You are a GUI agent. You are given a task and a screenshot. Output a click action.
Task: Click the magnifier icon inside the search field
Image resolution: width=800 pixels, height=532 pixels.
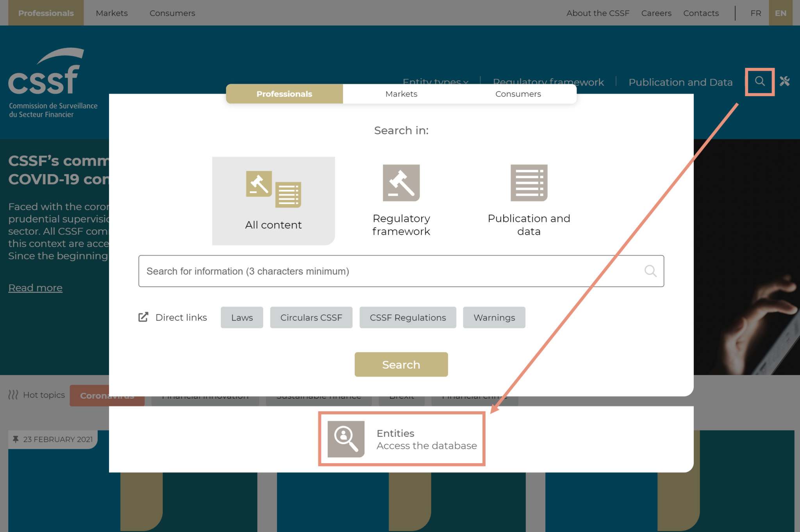click(650, 271)
